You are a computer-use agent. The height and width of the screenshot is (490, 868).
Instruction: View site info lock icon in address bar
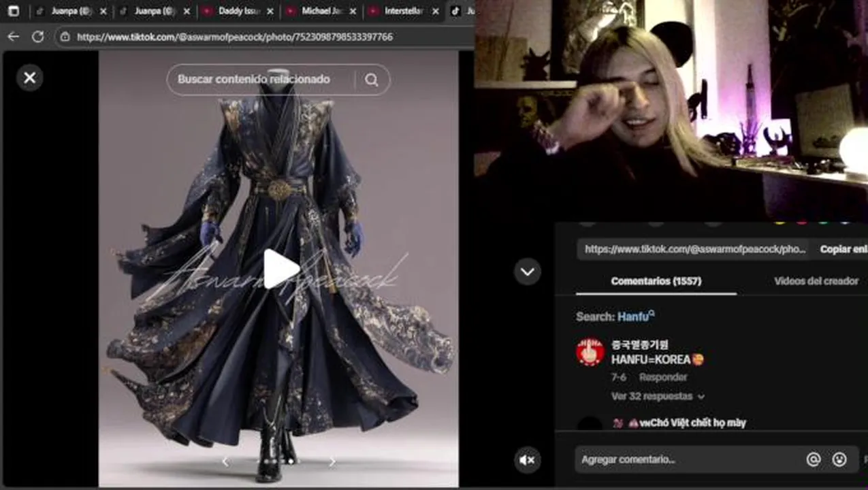point(65,37)
